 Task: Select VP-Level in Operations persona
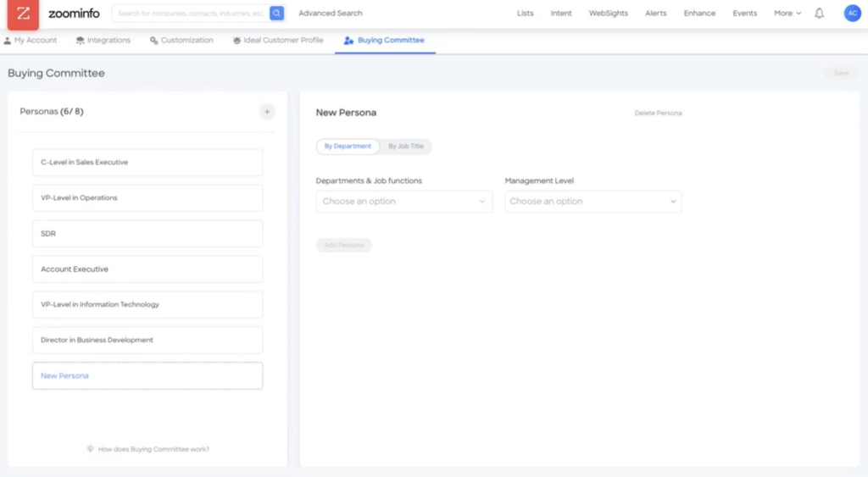click(147, 197)
